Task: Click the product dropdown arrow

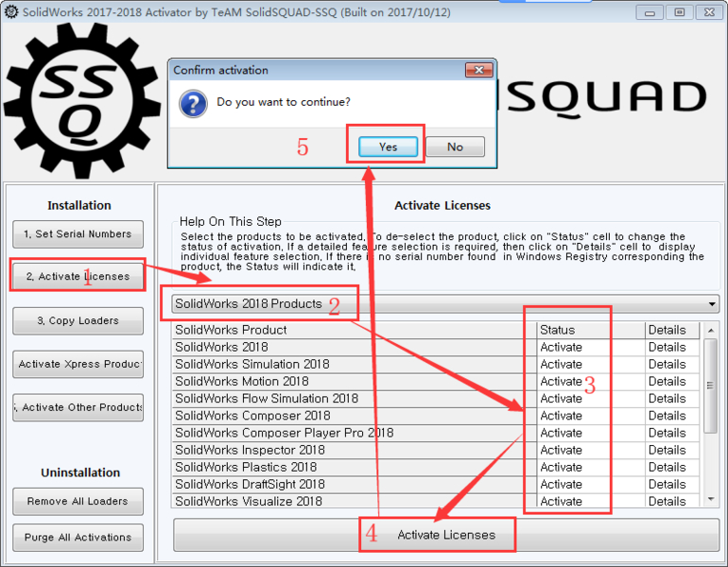Action: point(711,304)
